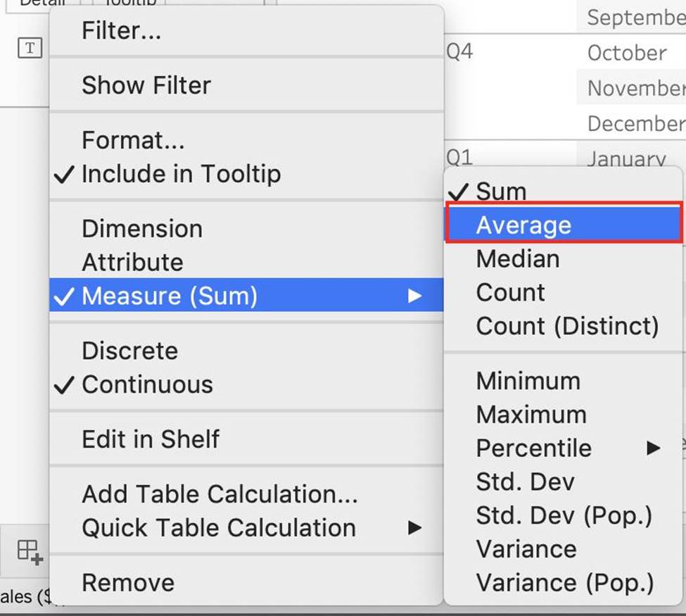Select Attribute in the context menu

[132, 263]
